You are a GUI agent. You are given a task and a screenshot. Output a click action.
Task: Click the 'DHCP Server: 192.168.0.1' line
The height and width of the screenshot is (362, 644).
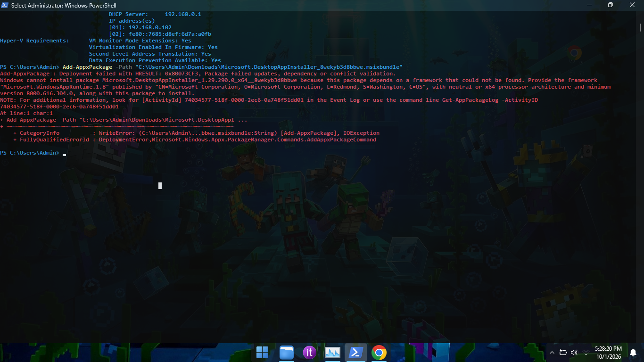coord(155,14)
